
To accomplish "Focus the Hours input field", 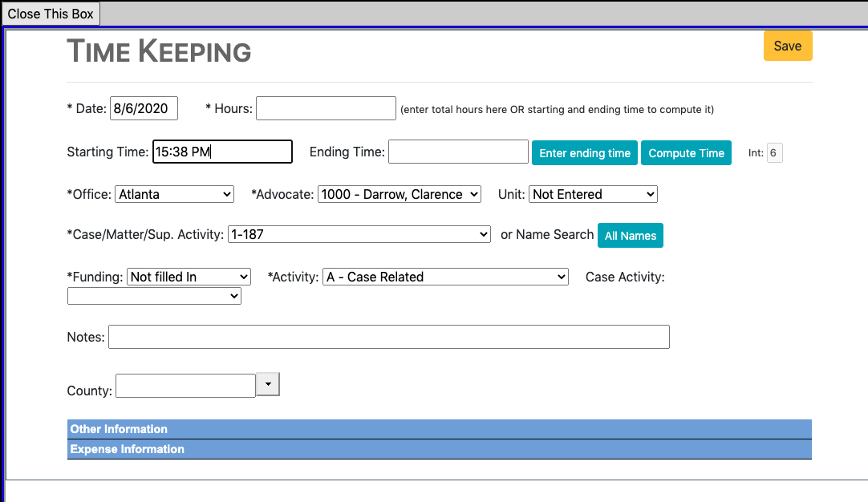I will coord(326,108).
